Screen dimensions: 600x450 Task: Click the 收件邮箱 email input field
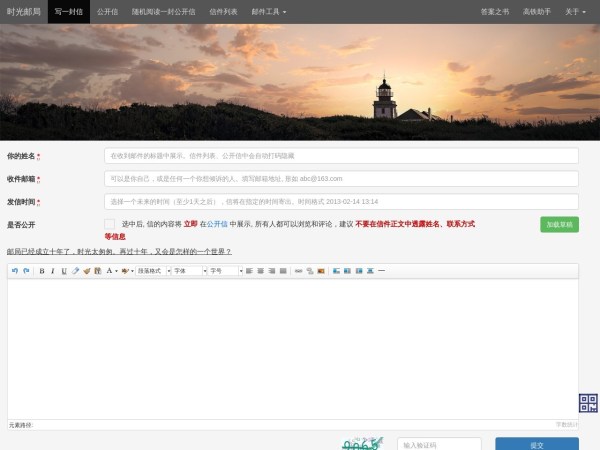pyautogui.click(x=341, y=179)
